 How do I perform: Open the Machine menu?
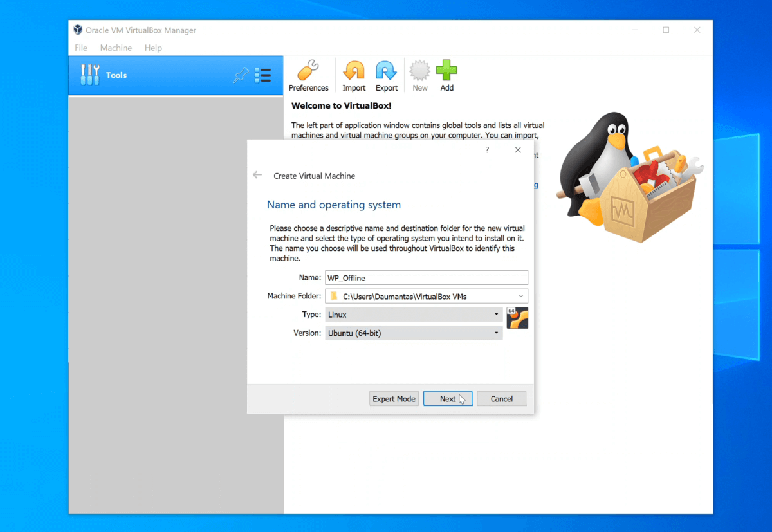[116, 48]
